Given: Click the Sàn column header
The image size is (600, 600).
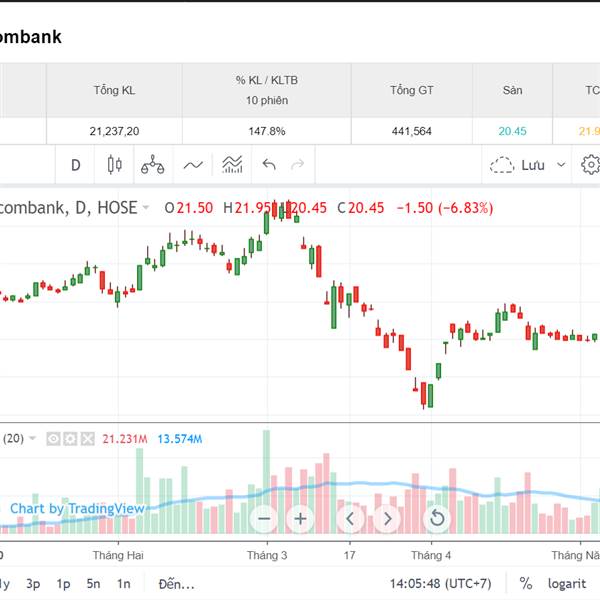Looking at the screenshot, I should point(512,90).
